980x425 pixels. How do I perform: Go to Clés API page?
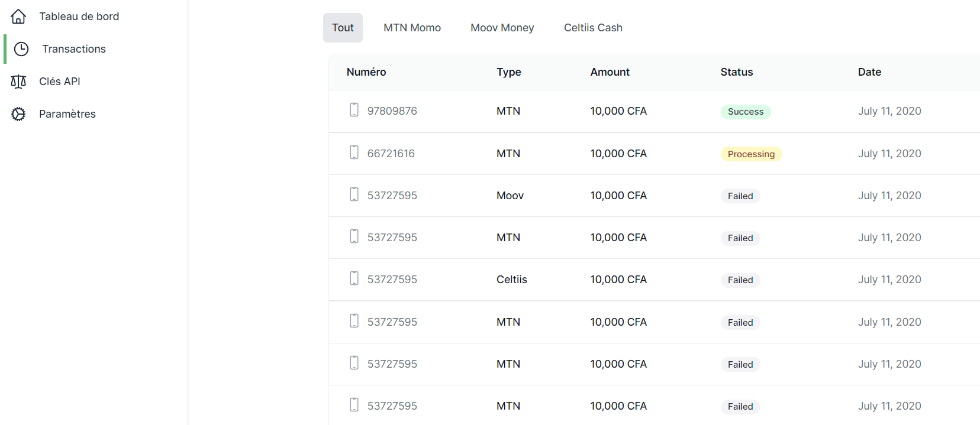[60, 82]
